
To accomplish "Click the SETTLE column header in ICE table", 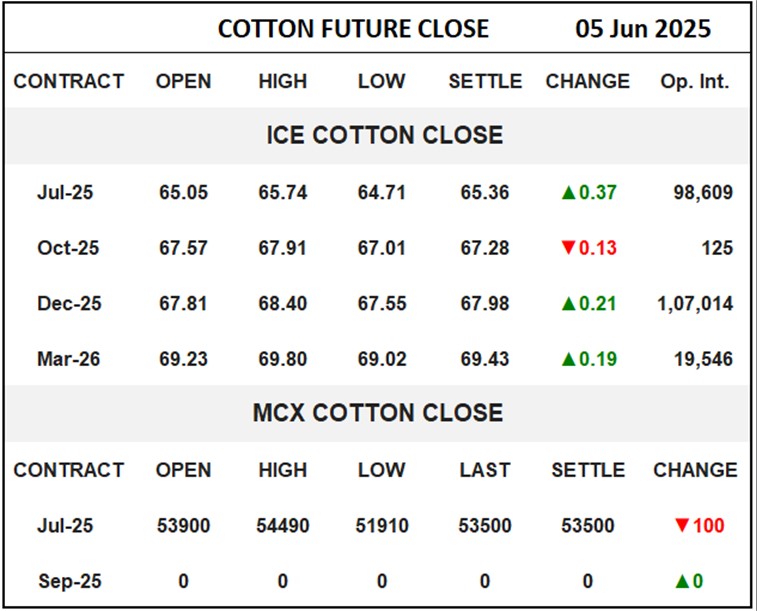I will 485,82.
